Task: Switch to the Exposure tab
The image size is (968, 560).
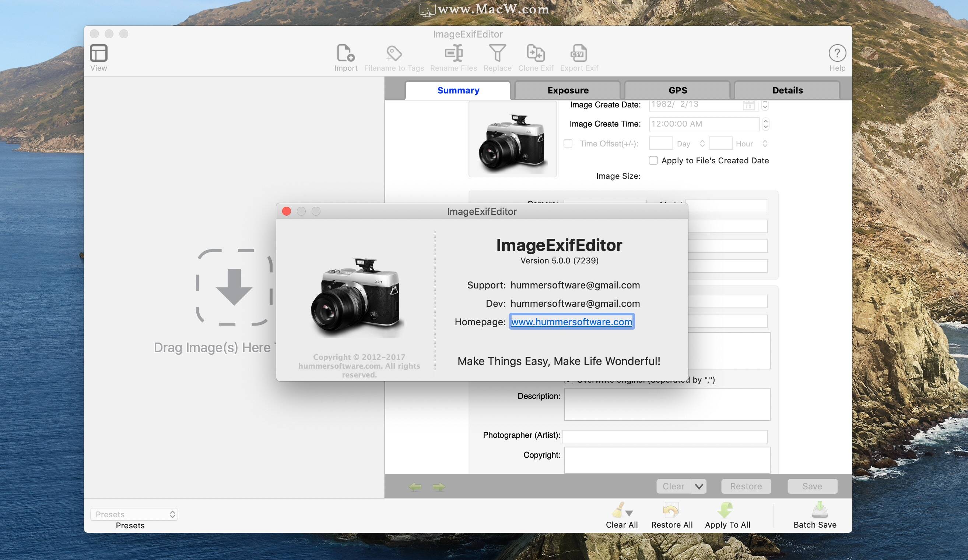Action: point(568,89)
